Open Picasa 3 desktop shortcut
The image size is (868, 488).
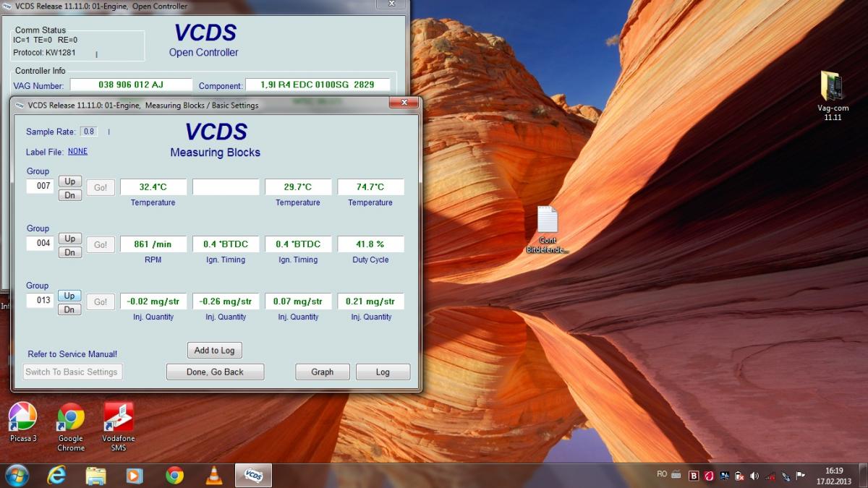click(23, 417)
